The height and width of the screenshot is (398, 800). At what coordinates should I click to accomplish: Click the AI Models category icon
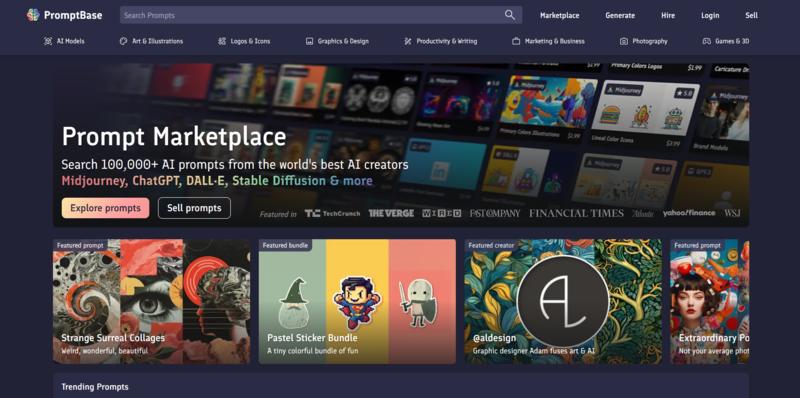(48, 41)
